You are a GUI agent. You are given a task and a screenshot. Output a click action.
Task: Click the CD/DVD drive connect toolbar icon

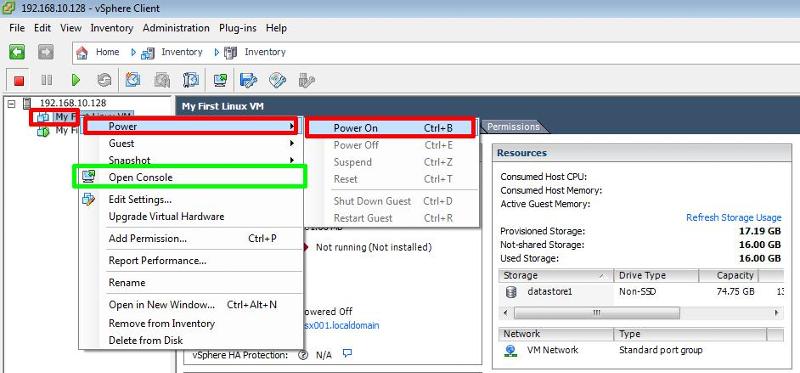[x=278, y=80]
